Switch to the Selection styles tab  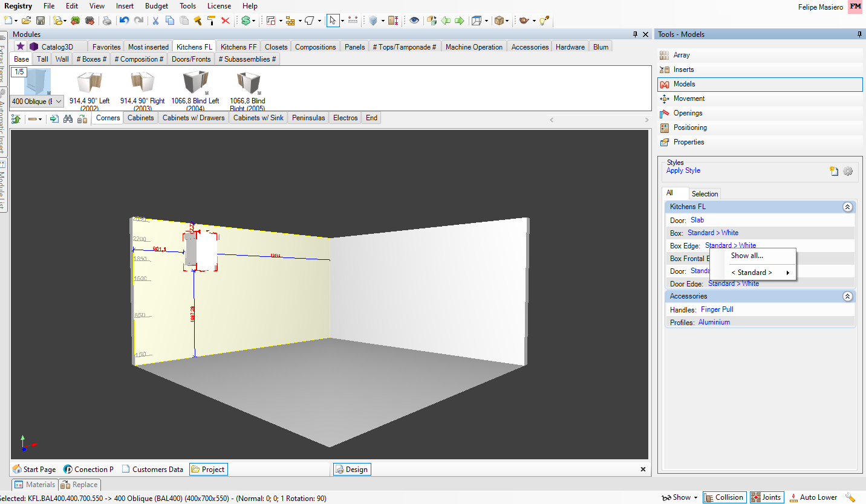pyautogui.click(x=705, y=194)
